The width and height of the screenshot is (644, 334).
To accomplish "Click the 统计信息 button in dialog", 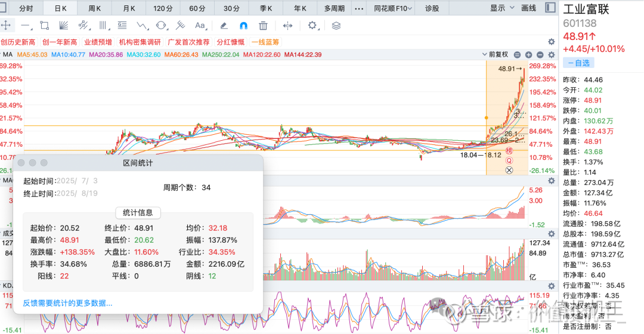I will click(138, 212).
